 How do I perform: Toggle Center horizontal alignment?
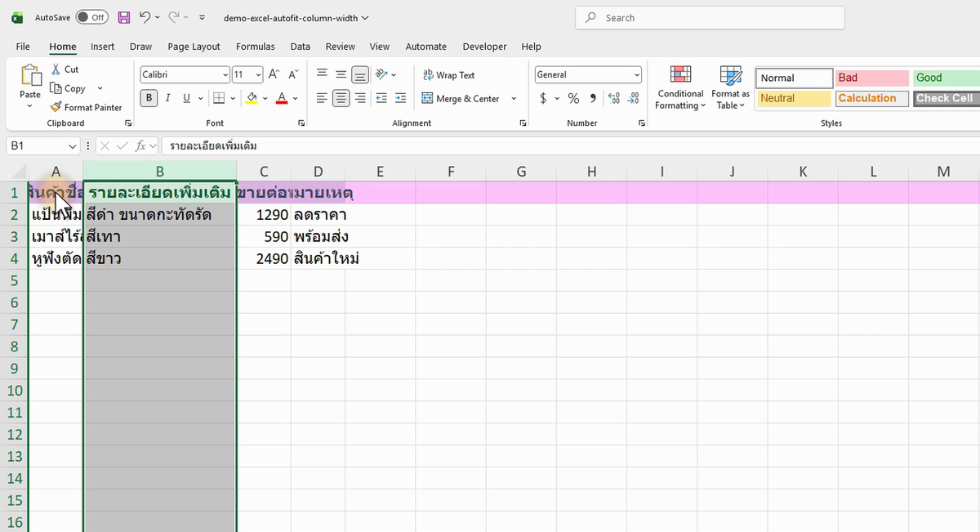pyautogui.click(x=341, y=98)
